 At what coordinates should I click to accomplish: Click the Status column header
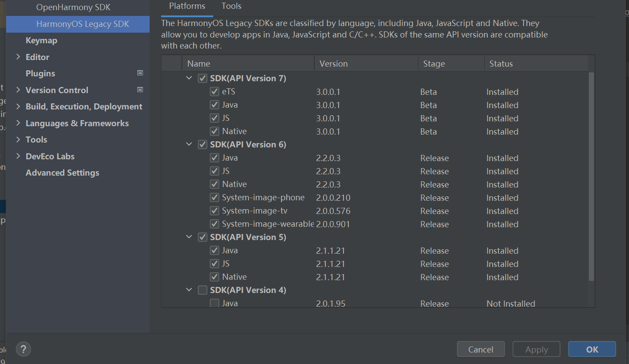536,64
